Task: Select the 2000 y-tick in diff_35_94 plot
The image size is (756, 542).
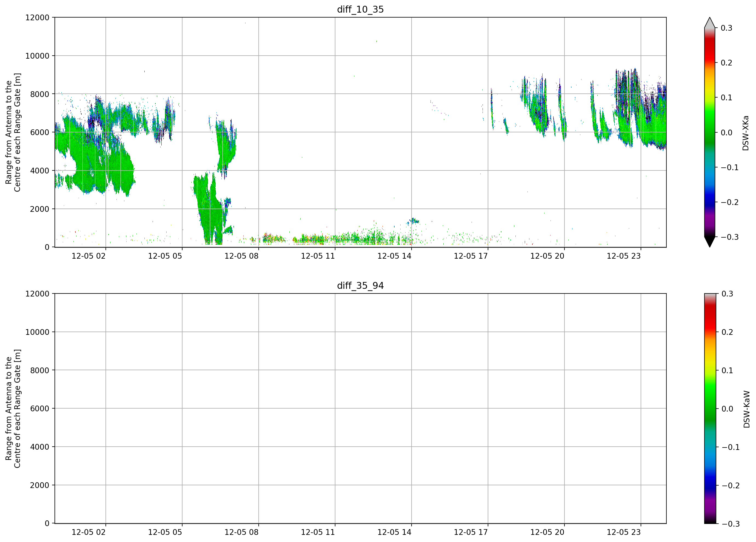Action: tap(40, 485)
